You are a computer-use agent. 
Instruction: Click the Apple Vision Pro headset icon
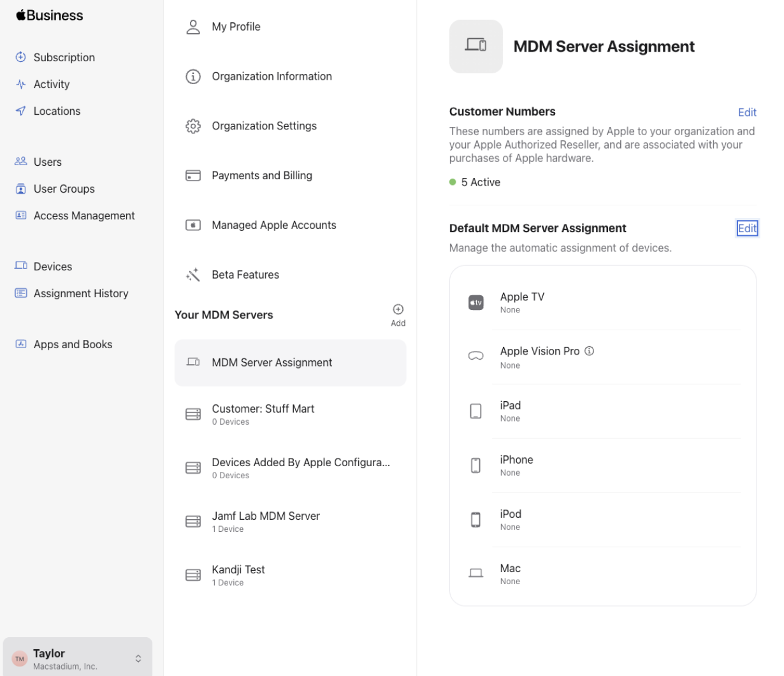[x=476, y=356]
